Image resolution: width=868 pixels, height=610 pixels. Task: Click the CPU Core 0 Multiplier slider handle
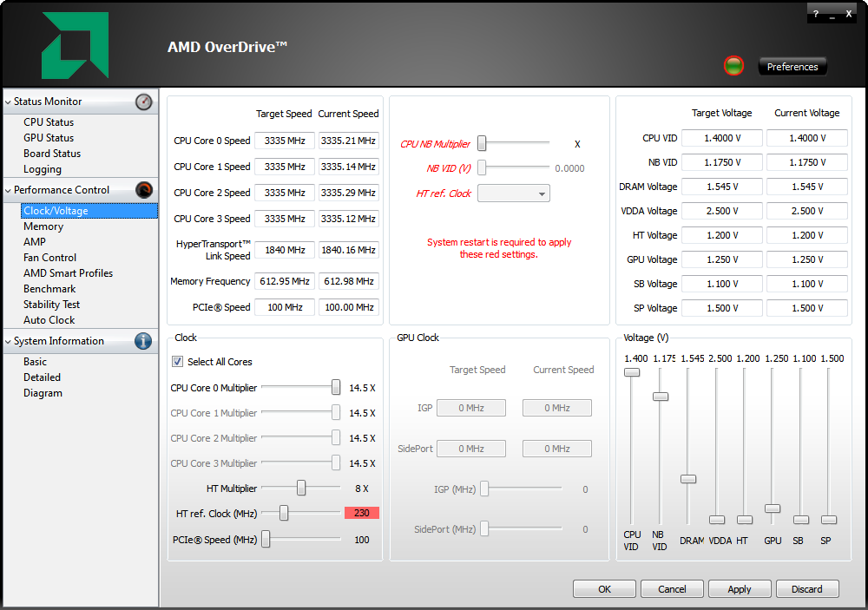pos(335,388)
